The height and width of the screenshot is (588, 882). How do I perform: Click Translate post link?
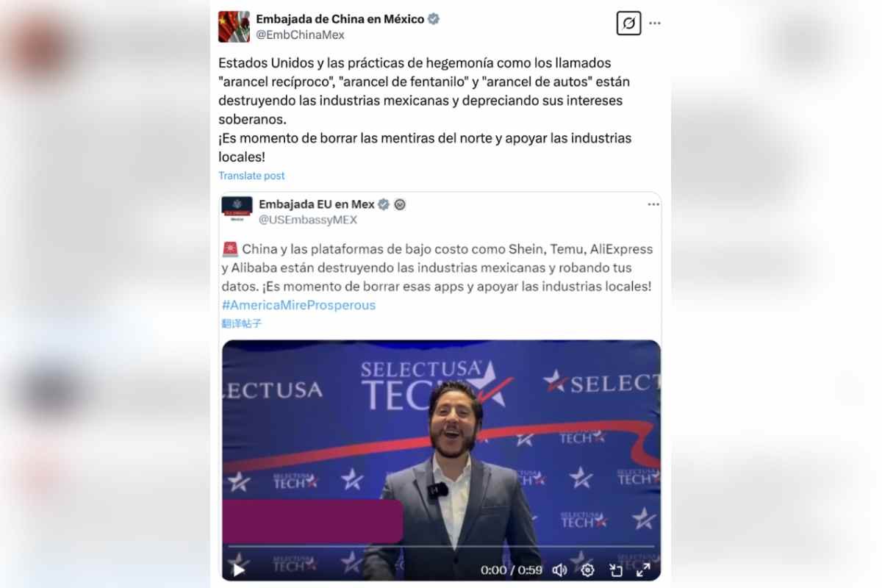251,176
